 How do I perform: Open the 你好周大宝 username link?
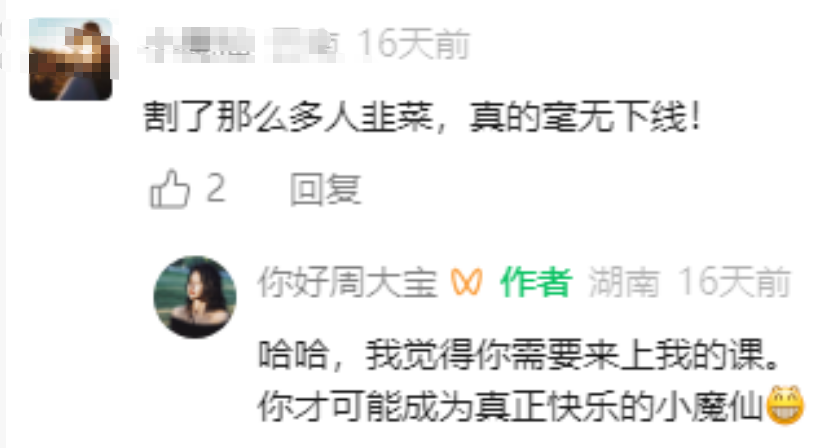coord(347,283)
